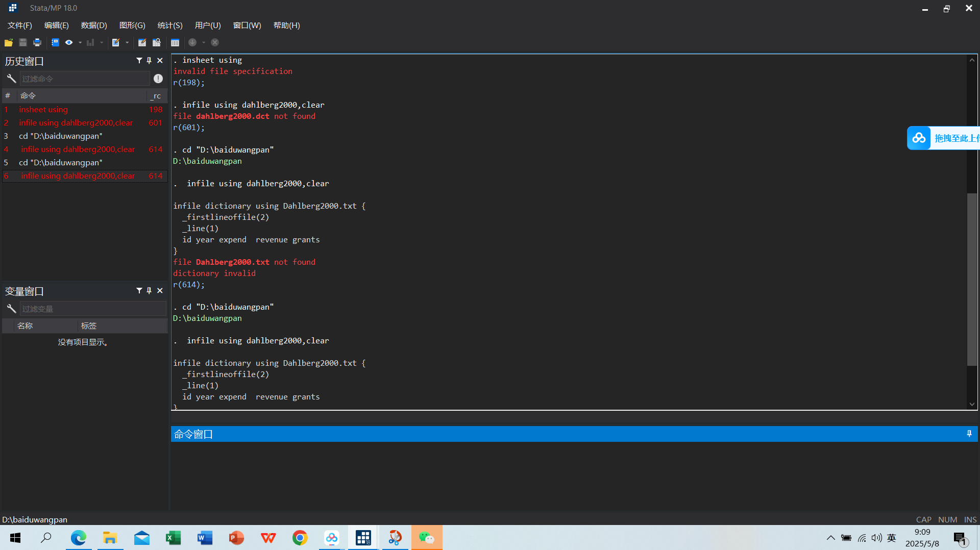Open the Variables Manager toolbar icon

pos(175,42)
